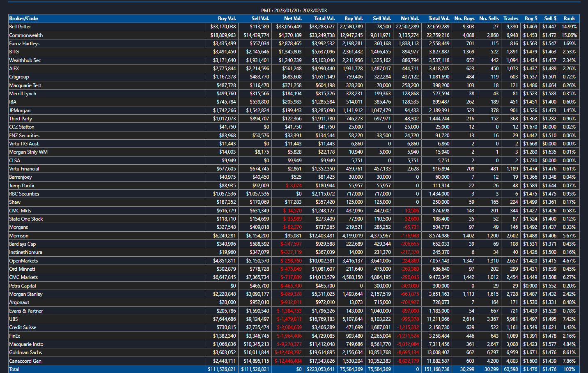Click the No. Sells column header
Viewport: 588px width, 373px height.
[x=489, y=18]
